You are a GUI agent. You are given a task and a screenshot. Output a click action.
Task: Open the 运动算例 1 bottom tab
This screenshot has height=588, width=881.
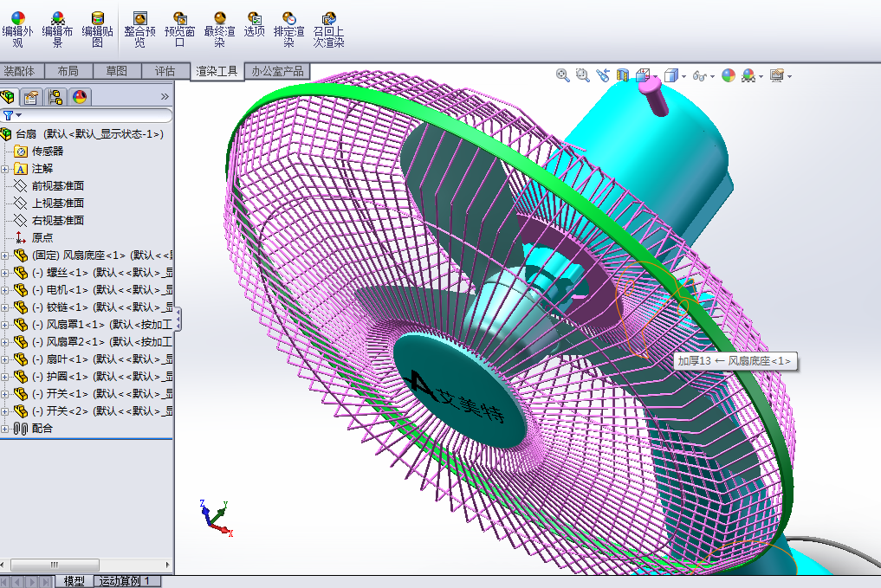point(126,581)
